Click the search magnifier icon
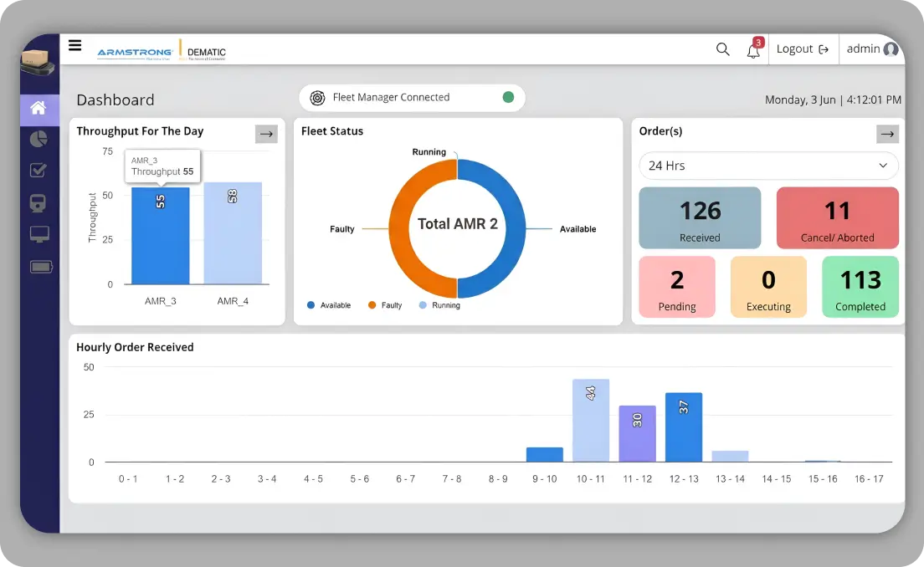This screenshot has width=924, height=567. pyautogui.click(x=722, y=49)
